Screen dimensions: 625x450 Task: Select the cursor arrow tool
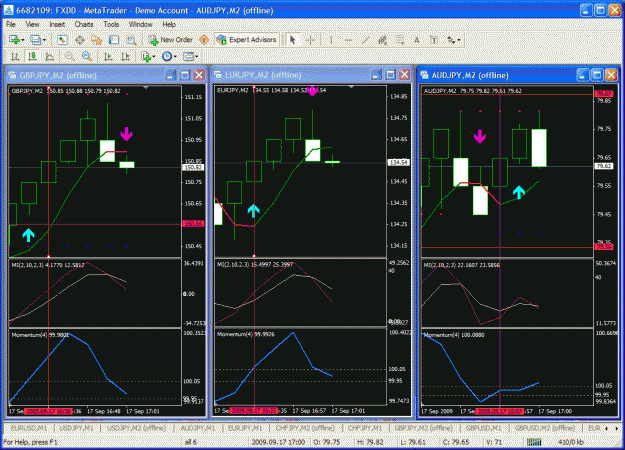pyautogui.click(x=293, y=40)
